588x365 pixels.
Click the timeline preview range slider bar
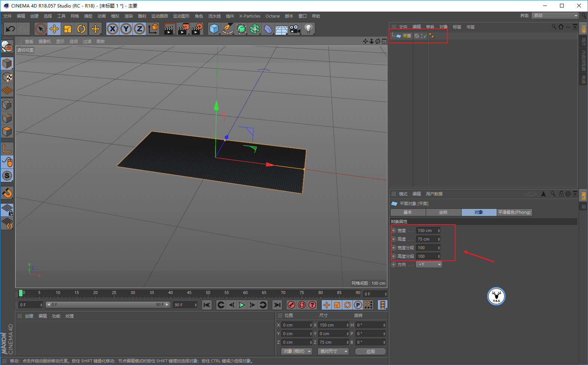108,305
